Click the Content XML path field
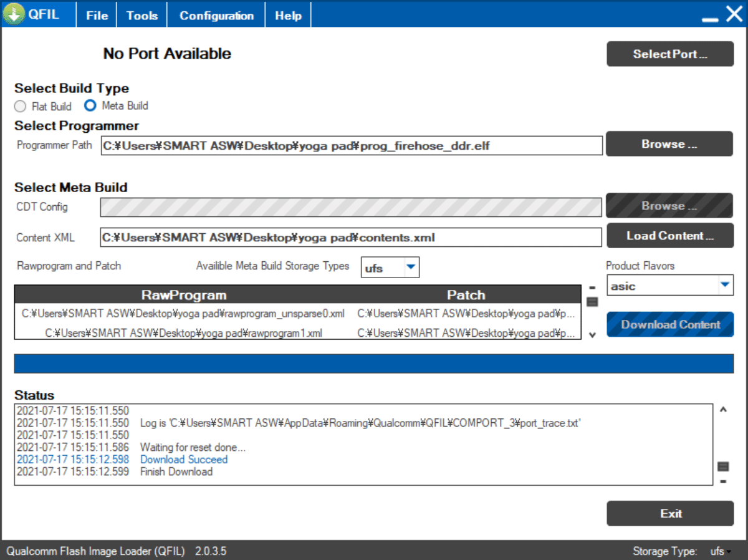This screenshot has width=748, height=560. 351,237
